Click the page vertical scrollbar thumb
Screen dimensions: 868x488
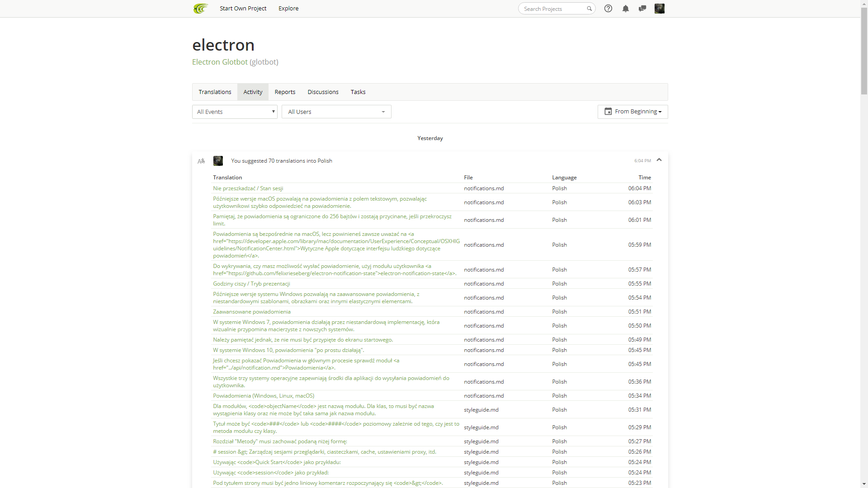pyautogui.click(x=864, y=51)
